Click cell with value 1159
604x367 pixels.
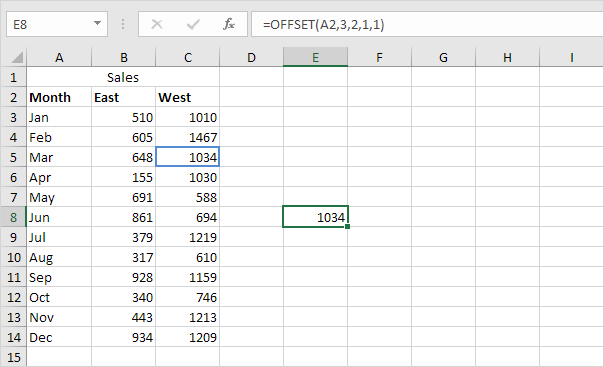point(188,278)
